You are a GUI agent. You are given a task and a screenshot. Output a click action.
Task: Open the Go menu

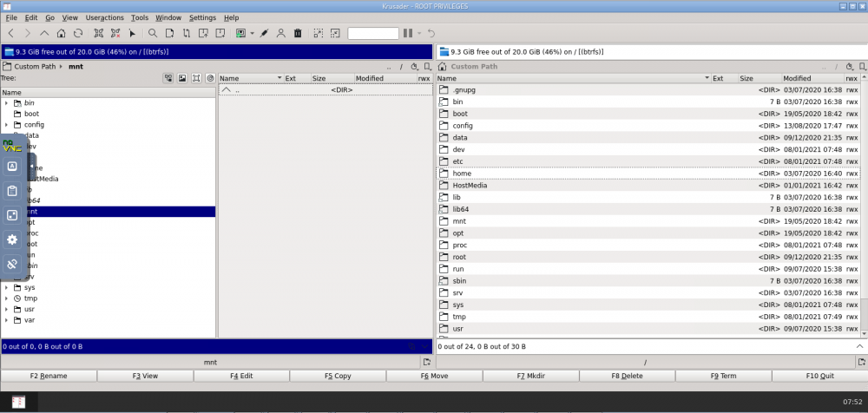tap(49, 17)
